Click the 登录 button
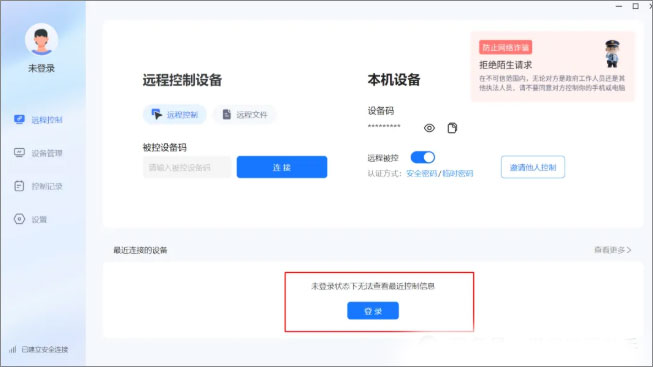The image size is (653, 367). [373, 311]
